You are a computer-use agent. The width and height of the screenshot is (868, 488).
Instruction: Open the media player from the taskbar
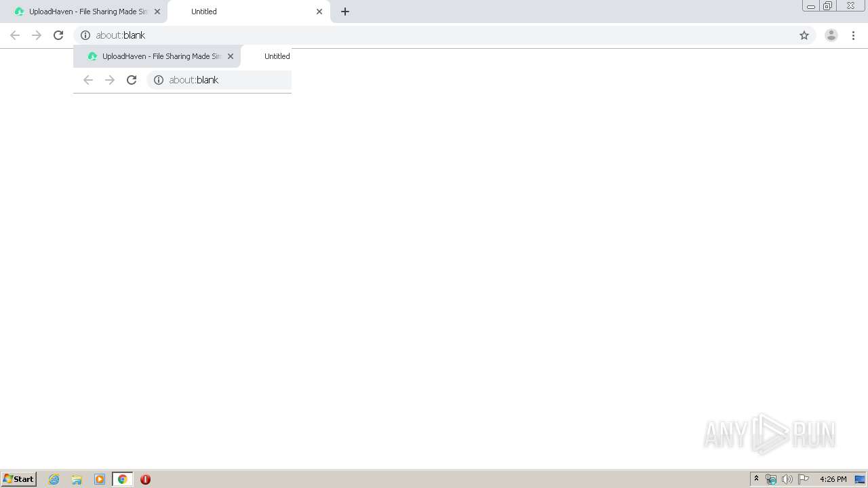click(x=100, y=479)
